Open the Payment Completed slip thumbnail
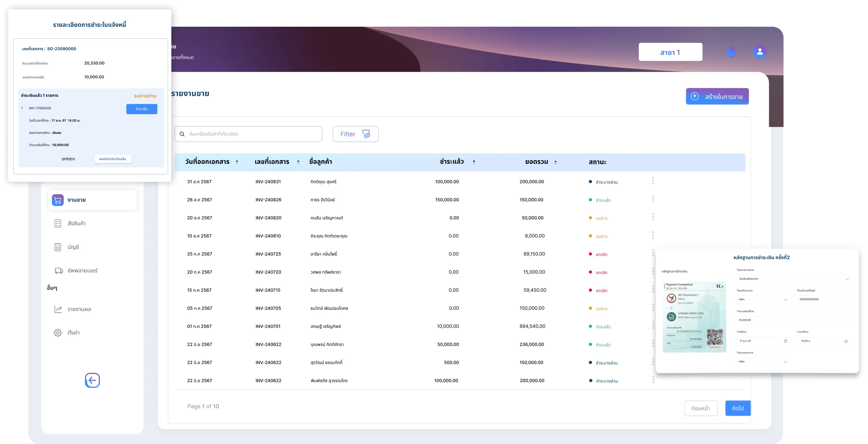 point(694,317)
